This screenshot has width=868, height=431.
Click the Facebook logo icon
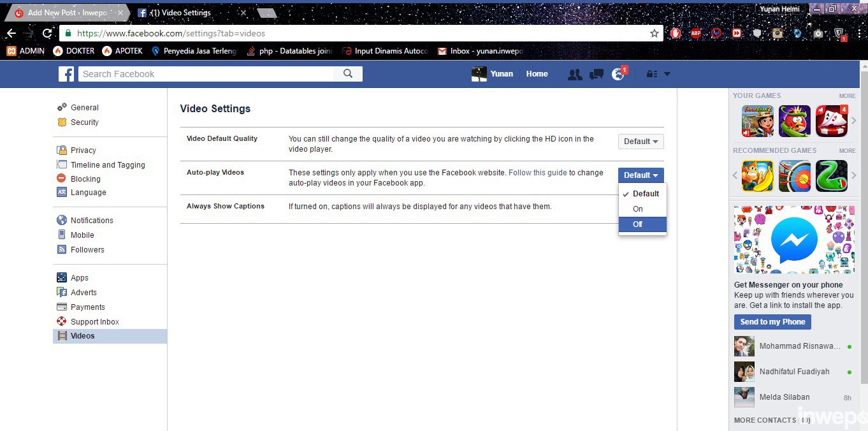[66, 74]
